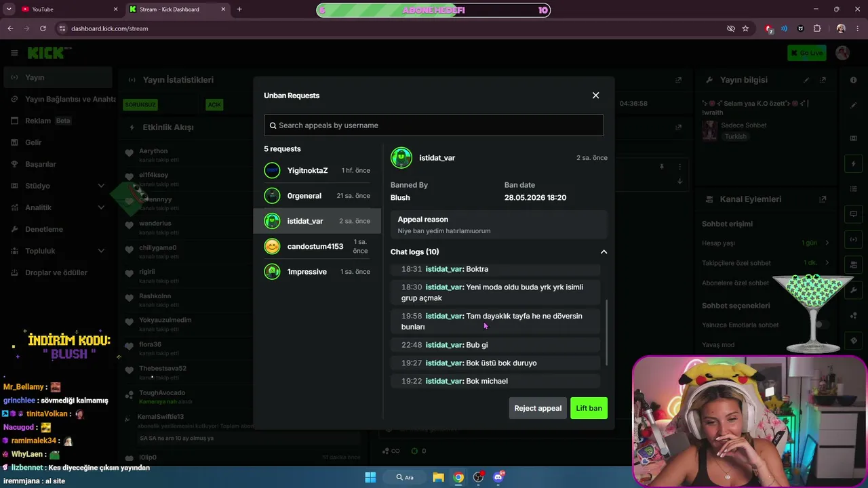The image size is (868, 488).
Task: Click the 'Bub gi' chat log message
Action: pyautogui.click(x=496, y=345)
